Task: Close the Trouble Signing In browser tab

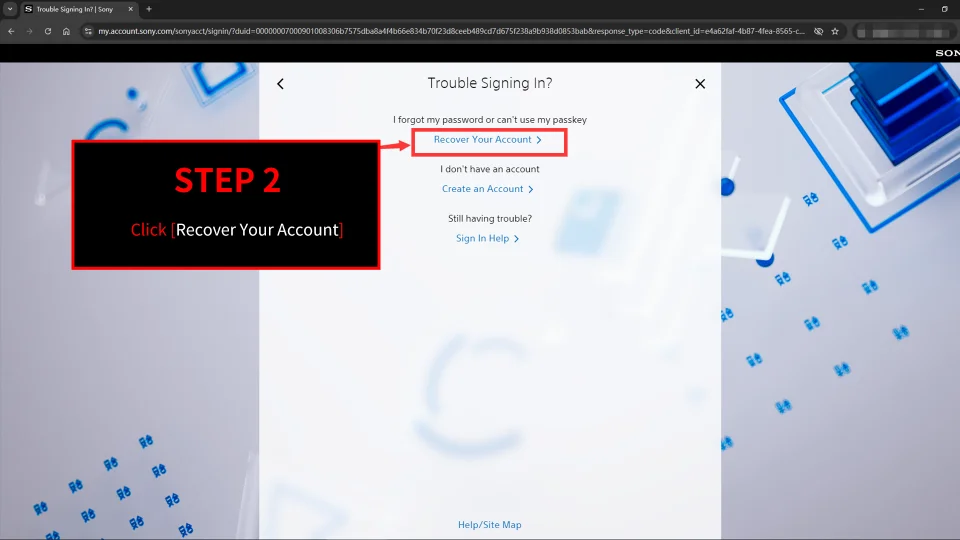Action: [x=130, y=9]
